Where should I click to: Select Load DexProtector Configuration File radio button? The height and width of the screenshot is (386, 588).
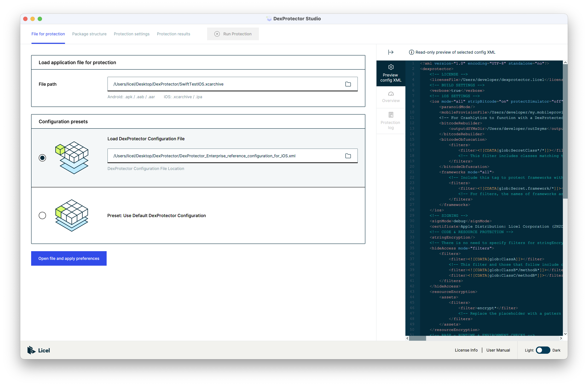pyautogui.click(x=42, y=158)
